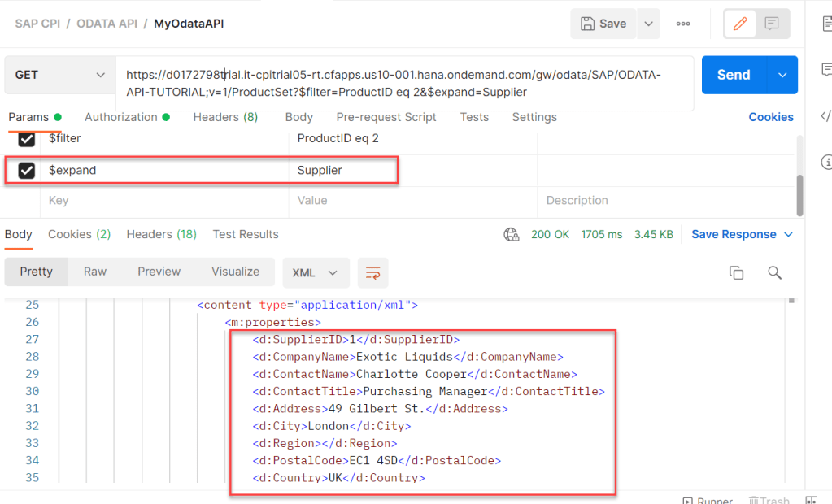This screenshot has width=832, height=504.
Task: Click the three-dot more actions icon
Action: (683, 24)
